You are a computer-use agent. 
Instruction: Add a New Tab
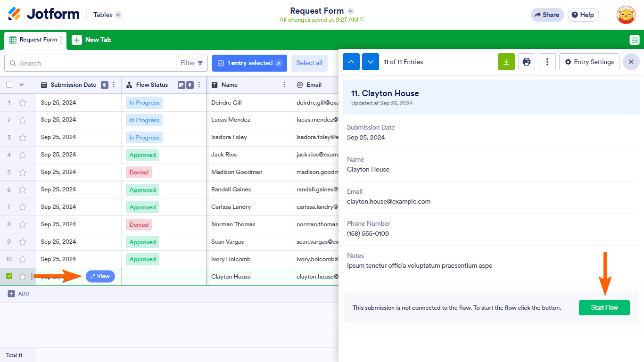pyautogui.click(x=92, y=40)
